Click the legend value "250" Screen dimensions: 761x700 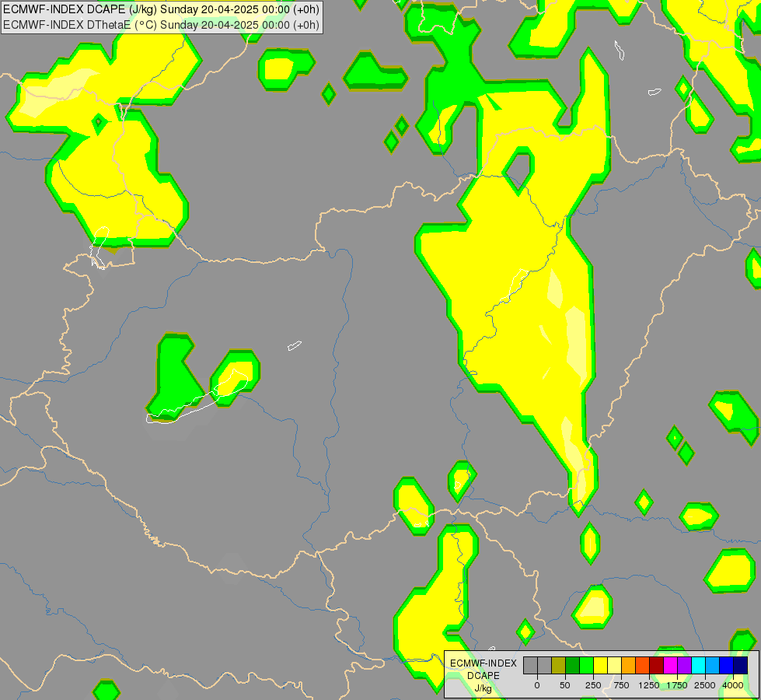(593, 685)
